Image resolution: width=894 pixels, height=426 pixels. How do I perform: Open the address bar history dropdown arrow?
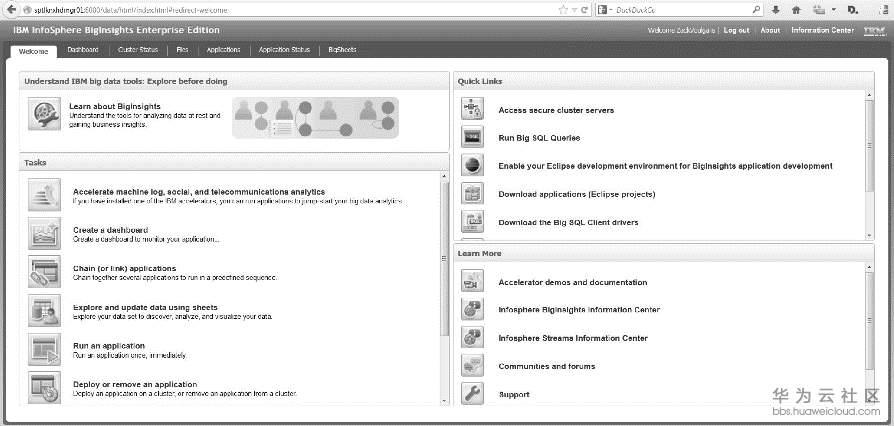tap(574, 10)
